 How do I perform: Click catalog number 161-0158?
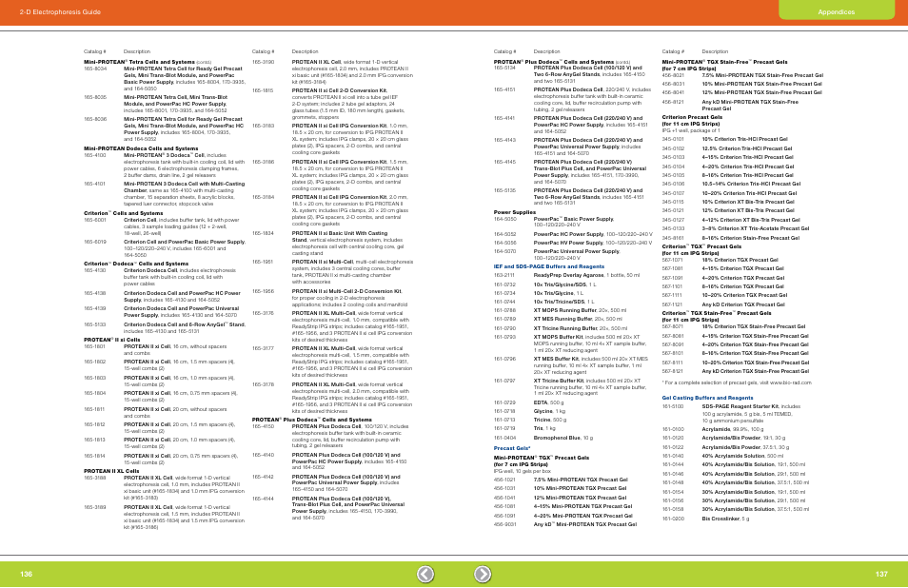673,509
